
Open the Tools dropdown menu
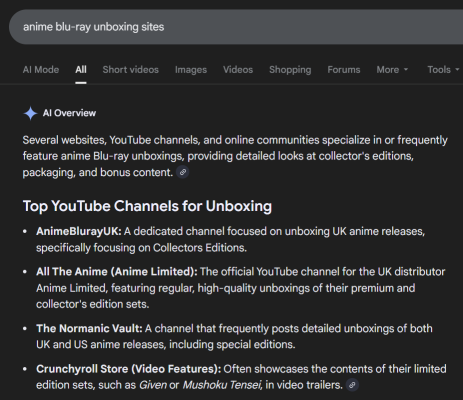click(443, 70)
